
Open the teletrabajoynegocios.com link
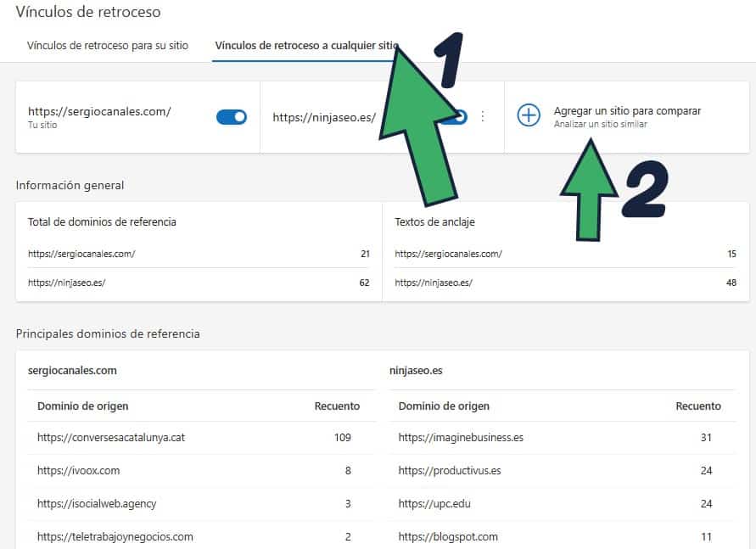click(115, 536)
